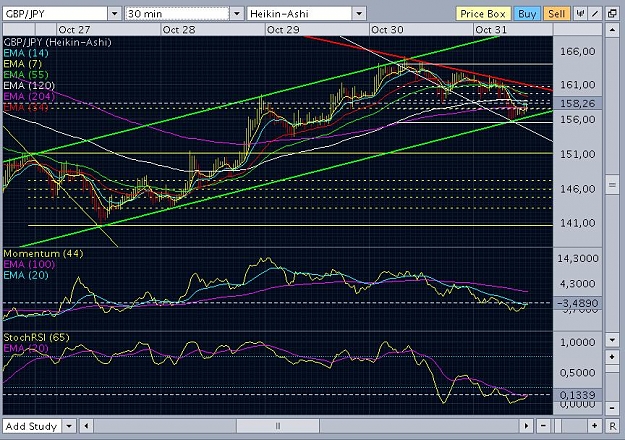Click the -3,4890 momentum value label
This screenshot has width=625, height=440.
(578, 303)
